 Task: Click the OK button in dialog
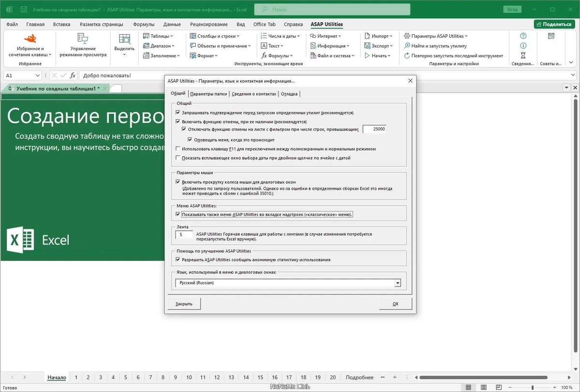point(395,304)
